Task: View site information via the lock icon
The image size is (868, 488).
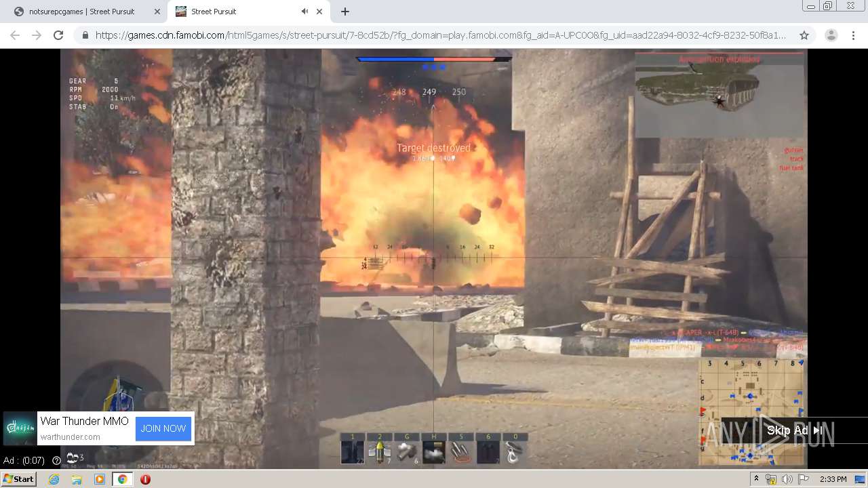Action: click(x=85, y=35)
